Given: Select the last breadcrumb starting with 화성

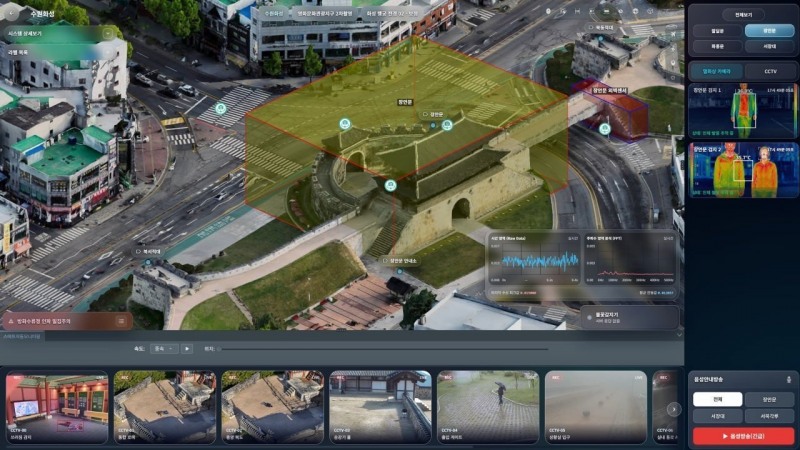Looking at the screenshot, I should 392,14.
